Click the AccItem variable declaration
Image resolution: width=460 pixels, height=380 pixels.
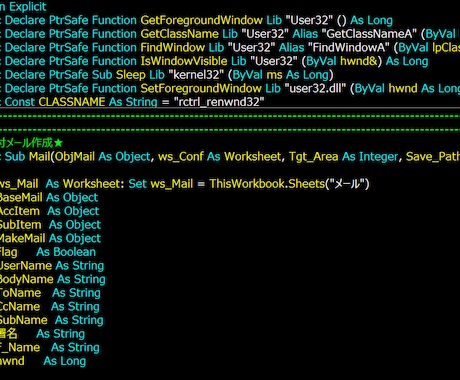pyautogui.click(x=20, y=211)
